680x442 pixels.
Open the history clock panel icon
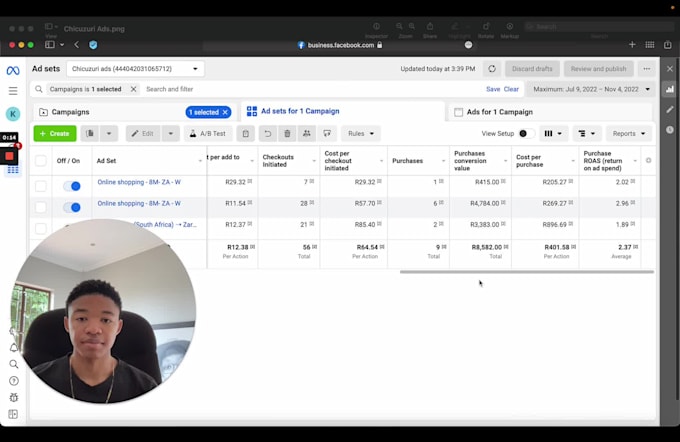(x=670, y=130)
